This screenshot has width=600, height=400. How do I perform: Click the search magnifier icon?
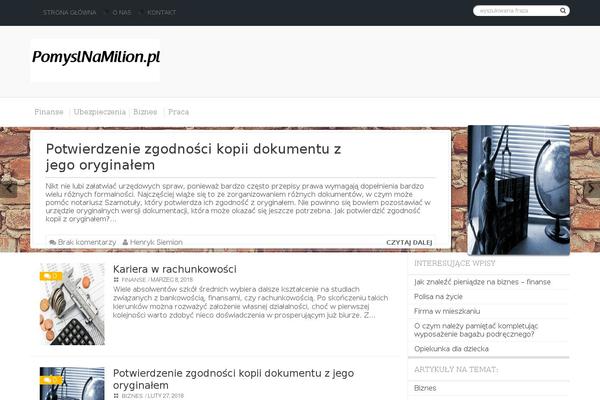563,11
